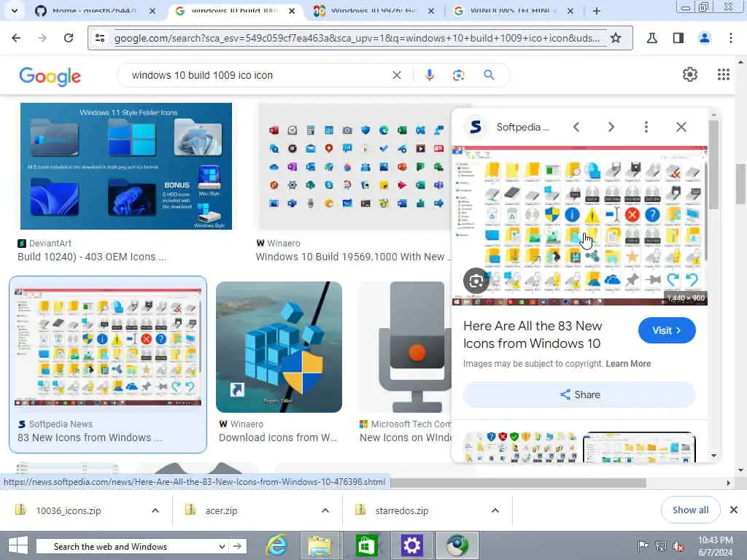Open Google quick settings gear
Viewport: 747px width, 560px height.
[x=690, y=74]
